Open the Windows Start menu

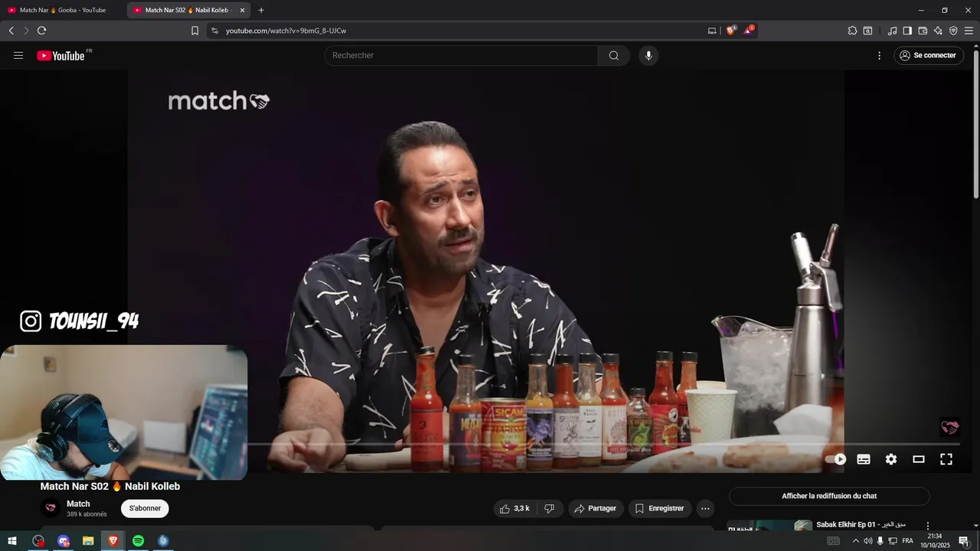pyautogui.click(x=12, y=541)
